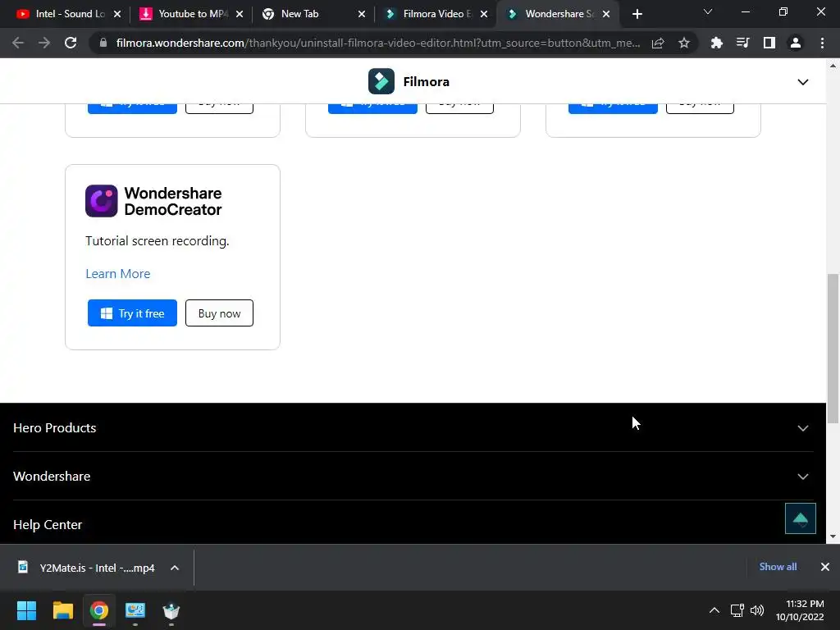Reload the current page
The image size is (840, 630).
(x=71, y=43)
